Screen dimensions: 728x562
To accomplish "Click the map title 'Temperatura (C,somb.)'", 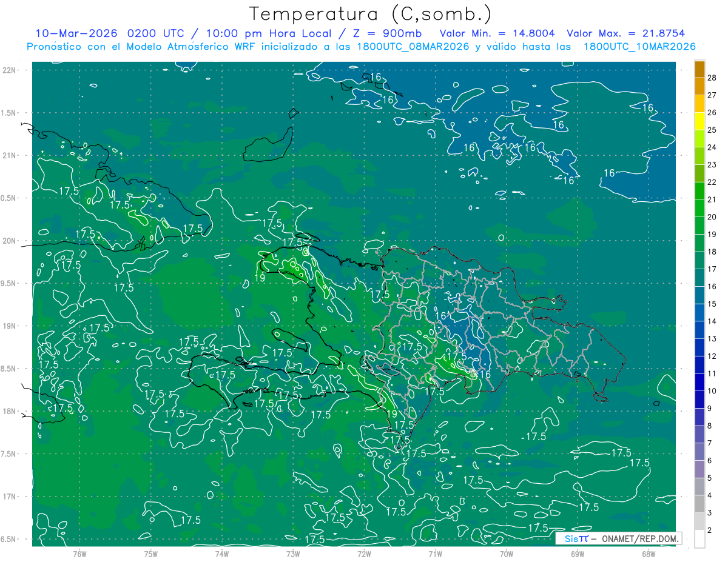I will [371, 14].
